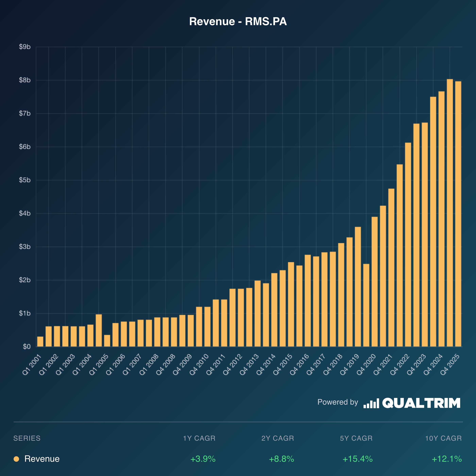Screen dimensions: 476x476
Task: Click the orange Revenue legend dot
Action: 16,459
